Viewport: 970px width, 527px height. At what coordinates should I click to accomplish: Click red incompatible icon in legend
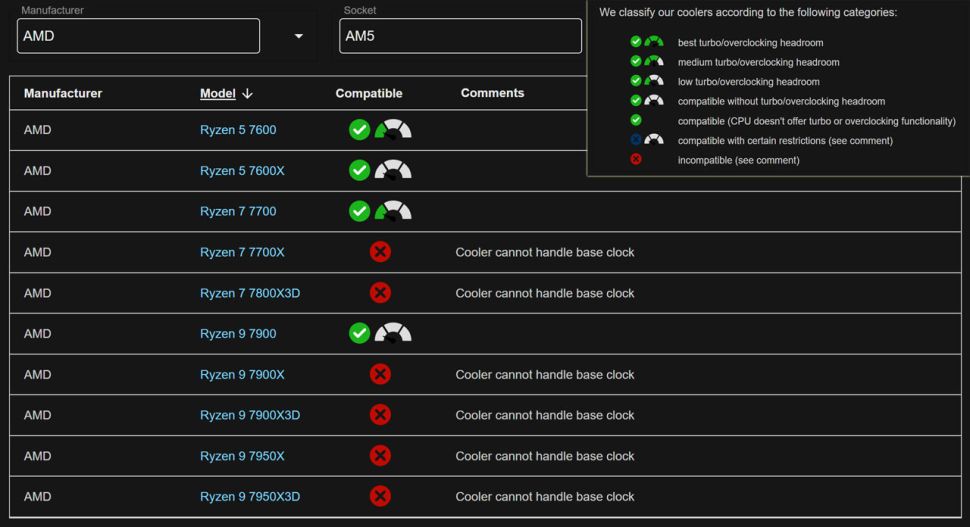click(x=636, y=160)
